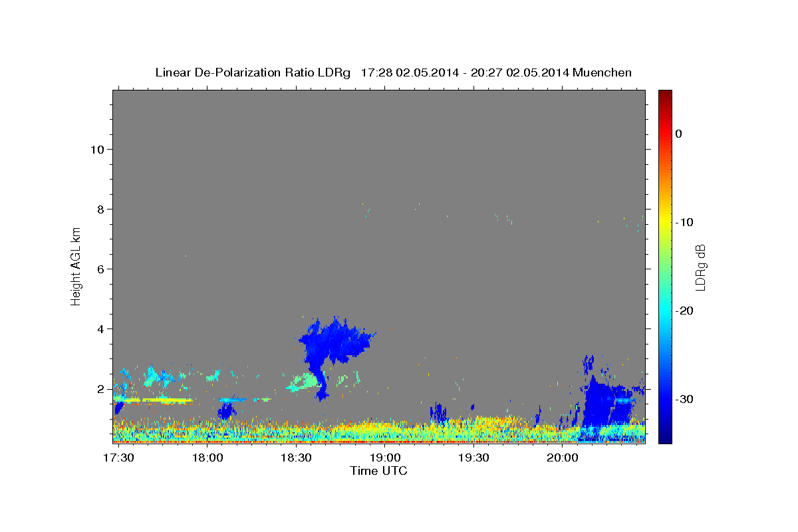Click the height tick label 8
Image resolution: width=798 pixels, height=532 pixels.
click(x=101, y=209)
